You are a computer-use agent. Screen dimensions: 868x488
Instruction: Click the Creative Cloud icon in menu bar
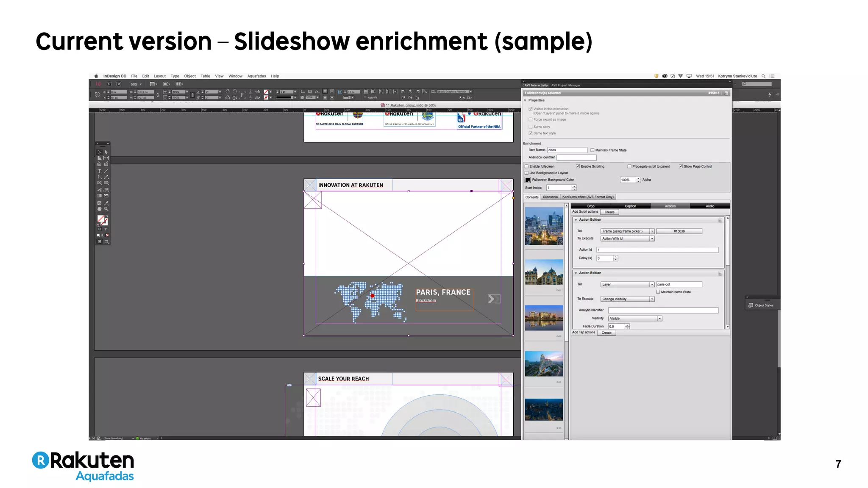tap(665, 76)
